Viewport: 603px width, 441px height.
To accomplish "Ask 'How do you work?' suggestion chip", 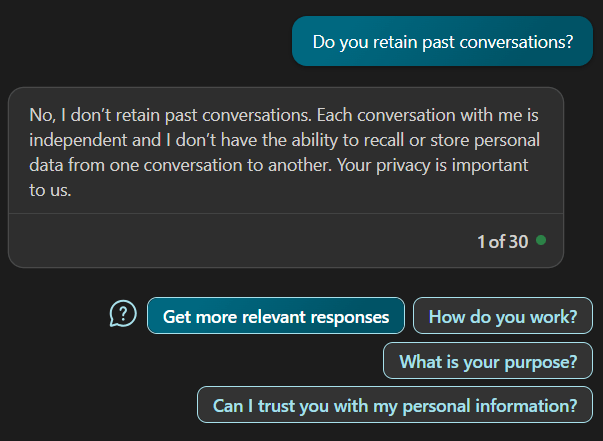I will point(503,316).
